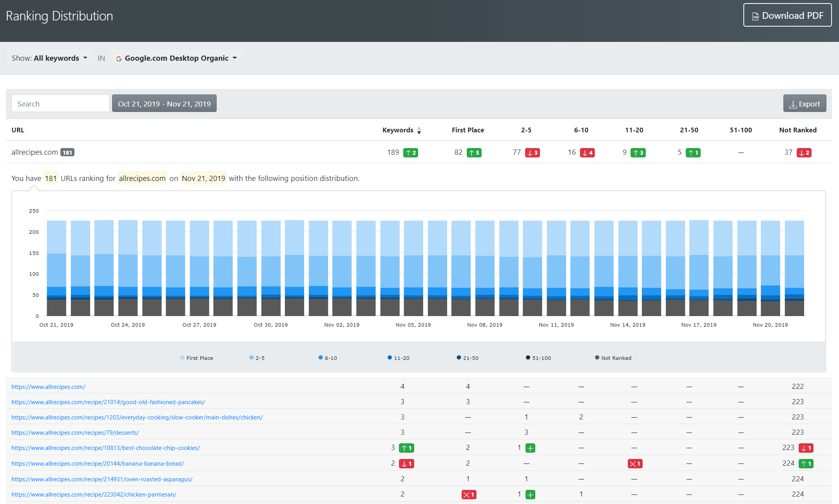This screenshot has width=839, height=504.
Task: Open the Show All keywords dropdown
Action: click(49, 58)
